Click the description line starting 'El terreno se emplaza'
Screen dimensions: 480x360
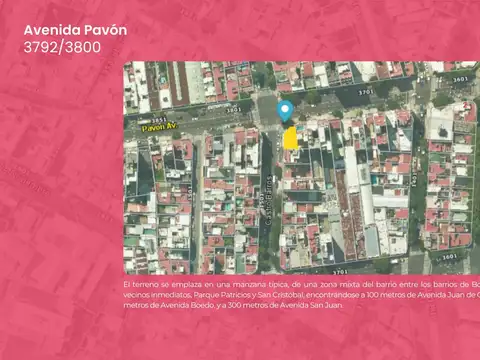coord(302,285)
